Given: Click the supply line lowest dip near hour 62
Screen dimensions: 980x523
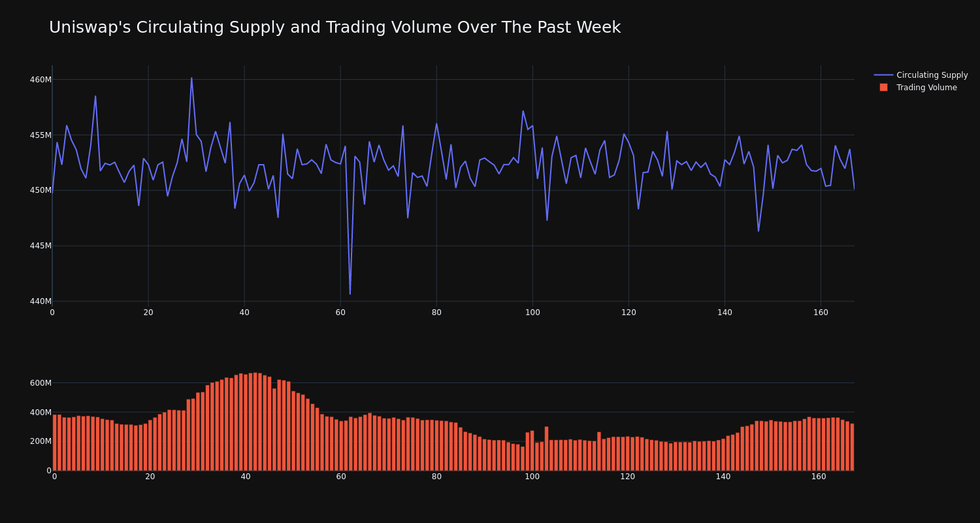Looking at the screenshot, I should point(350,294).
